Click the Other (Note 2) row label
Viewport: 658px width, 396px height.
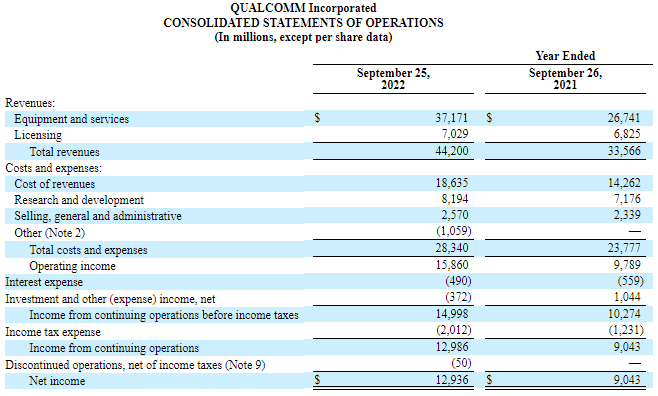(50, 233)
